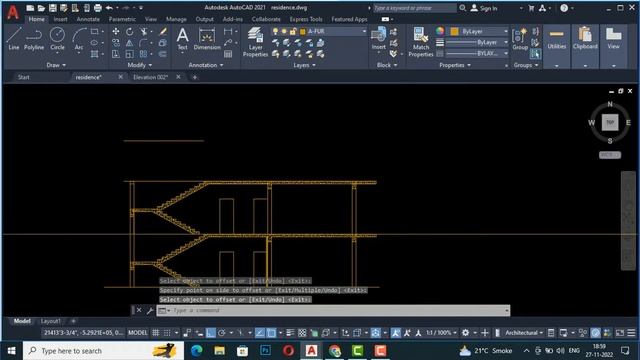Customize command line with wrench icon
640x360 pixels.
(x=150, y=311)
